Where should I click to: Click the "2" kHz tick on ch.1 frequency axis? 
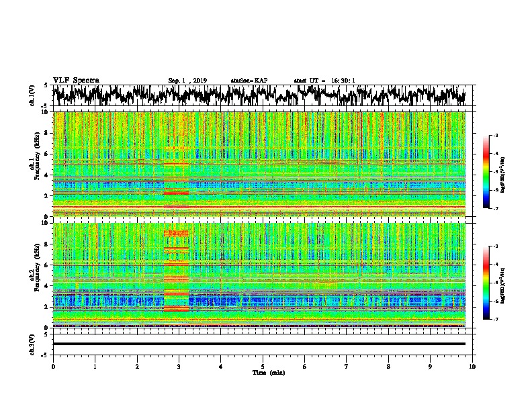coord(47,196)
